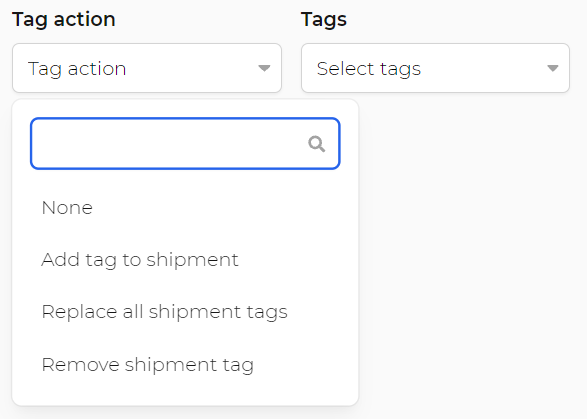Click the Tag action caret arrow
587x419 pixels.
[264, 68]
